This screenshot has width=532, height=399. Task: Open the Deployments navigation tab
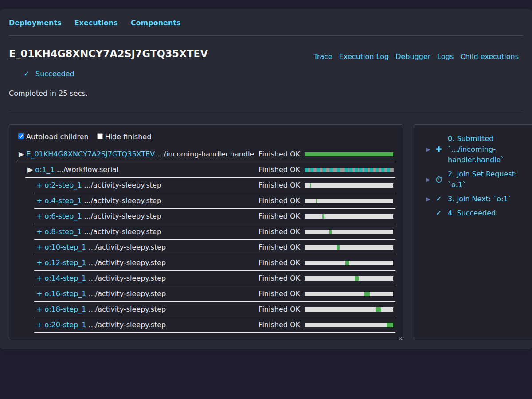(x=35, y=23)
